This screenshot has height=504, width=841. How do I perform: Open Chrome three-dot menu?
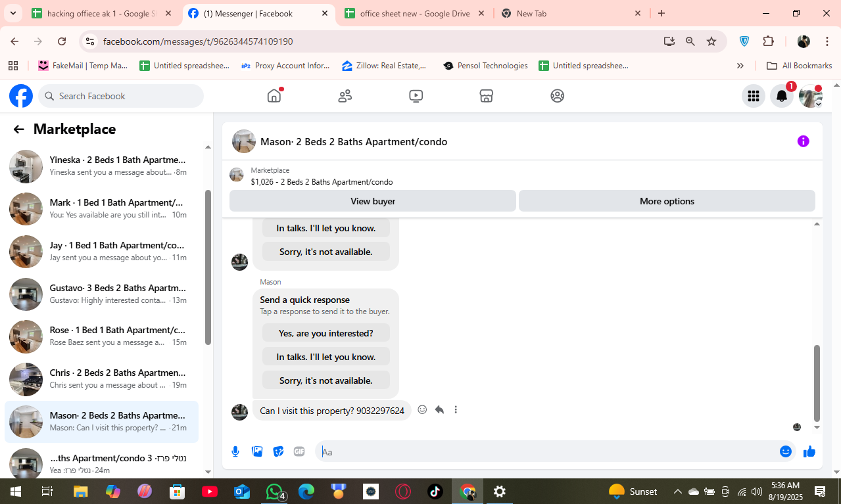(x=827, y=41)
